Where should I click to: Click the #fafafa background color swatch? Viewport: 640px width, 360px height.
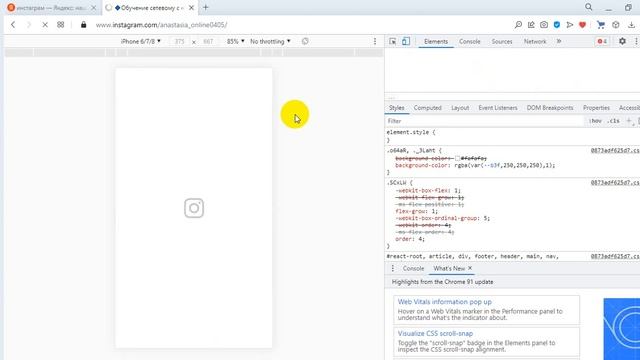tap(458, 158)
